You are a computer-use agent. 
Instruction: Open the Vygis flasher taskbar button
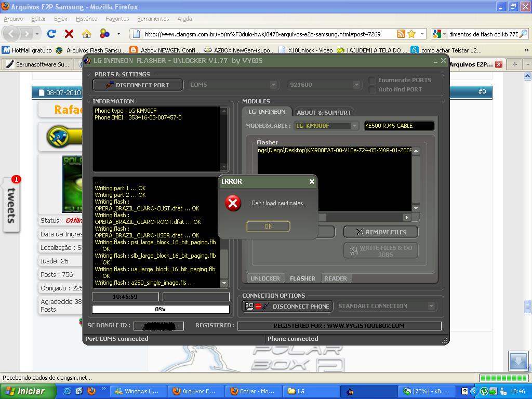point(369,392)
